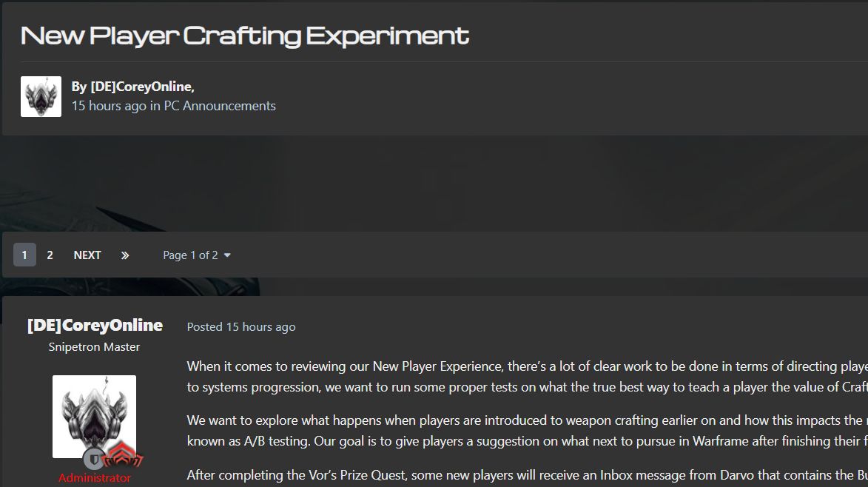Open the large profile avatar in the post
The image size is (868, 487).
click(x=94, y=417)
